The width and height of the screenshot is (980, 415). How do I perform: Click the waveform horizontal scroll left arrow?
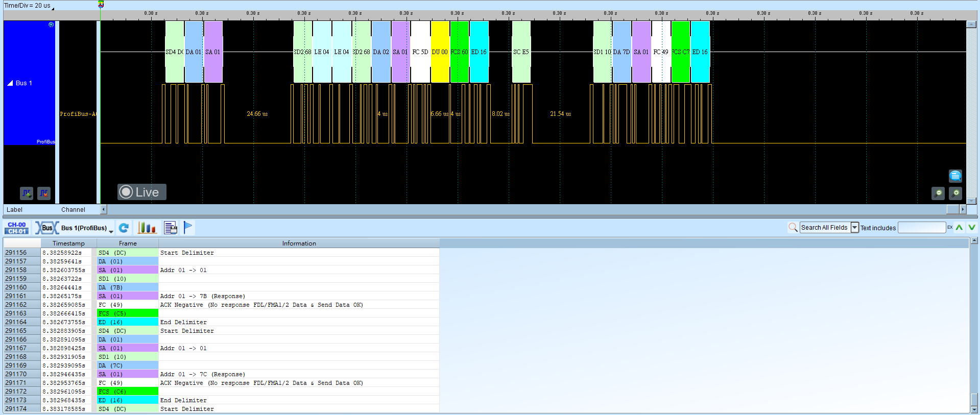(104, 209)
